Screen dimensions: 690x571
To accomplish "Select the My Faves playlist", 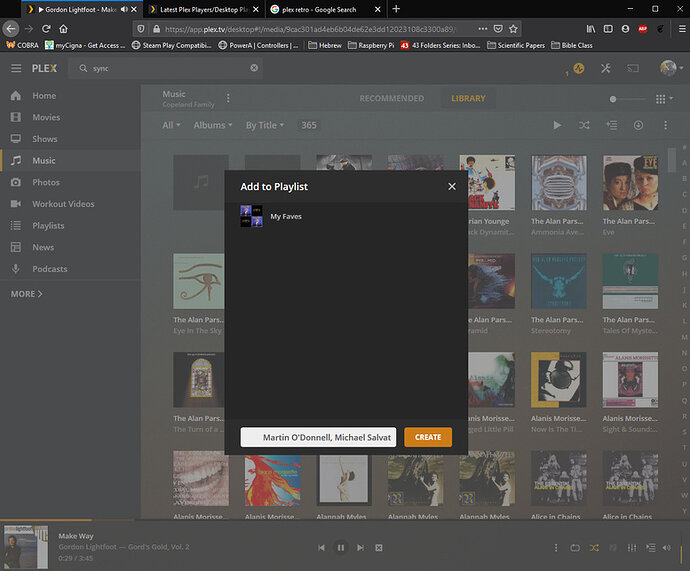I will point(346,216).
